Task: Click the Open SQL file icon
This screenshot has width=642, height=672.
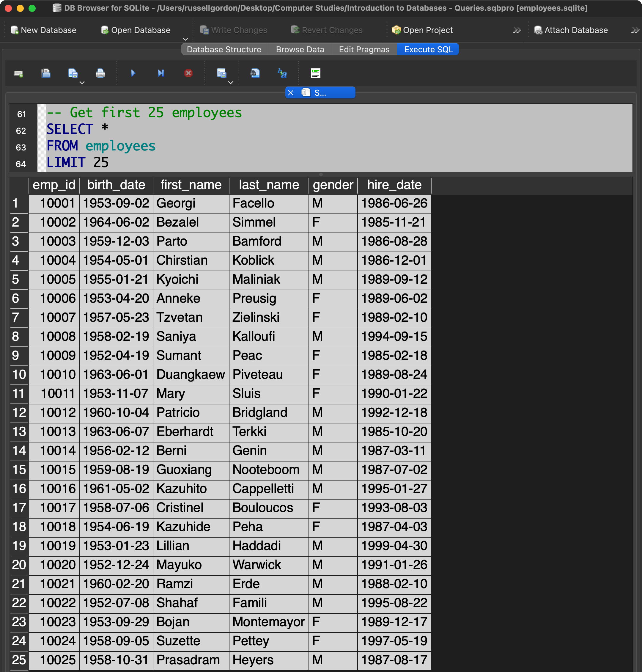Action: click(x=45, y=73)
